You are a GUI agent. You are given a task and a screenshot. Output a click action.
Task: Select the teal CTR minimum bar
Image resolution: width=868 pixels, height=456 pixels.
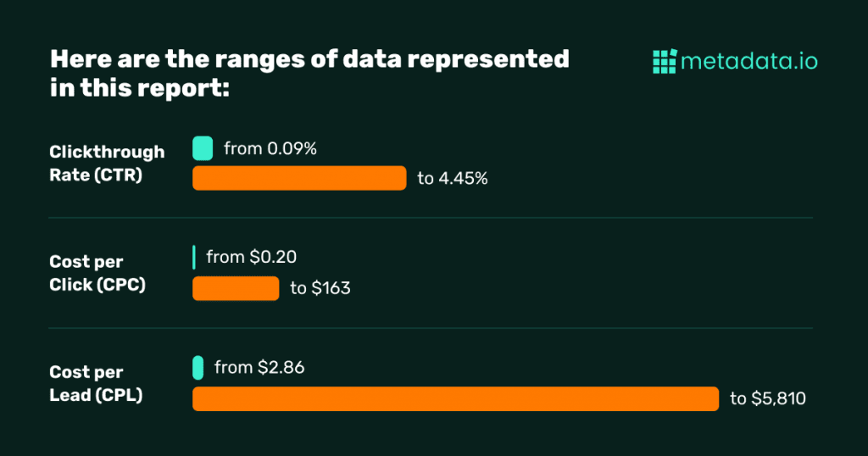click(203, 148)
